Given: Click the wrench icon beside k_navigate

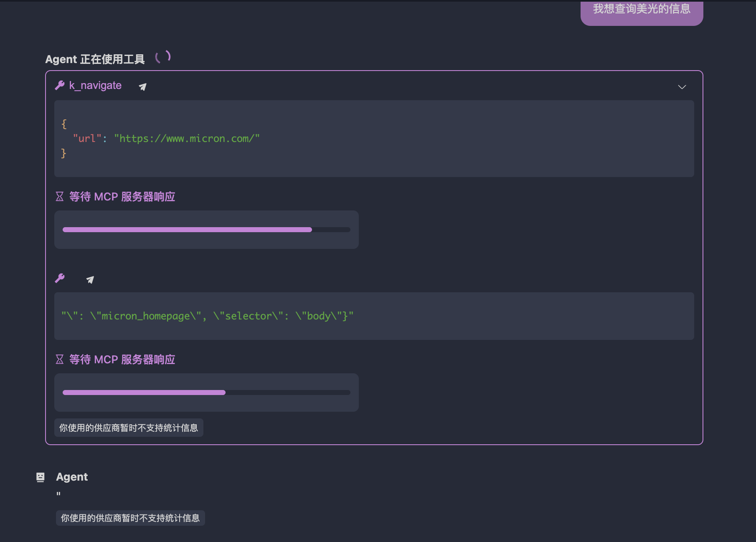Looking at the screenshot, I should (x=60, y=86).
